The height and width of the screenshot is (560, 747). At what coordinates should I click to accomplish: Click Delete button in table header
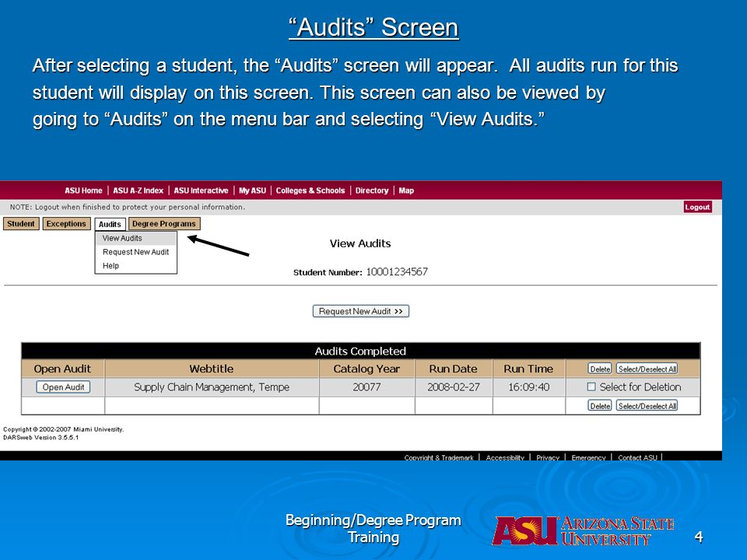tap(600, 369)
